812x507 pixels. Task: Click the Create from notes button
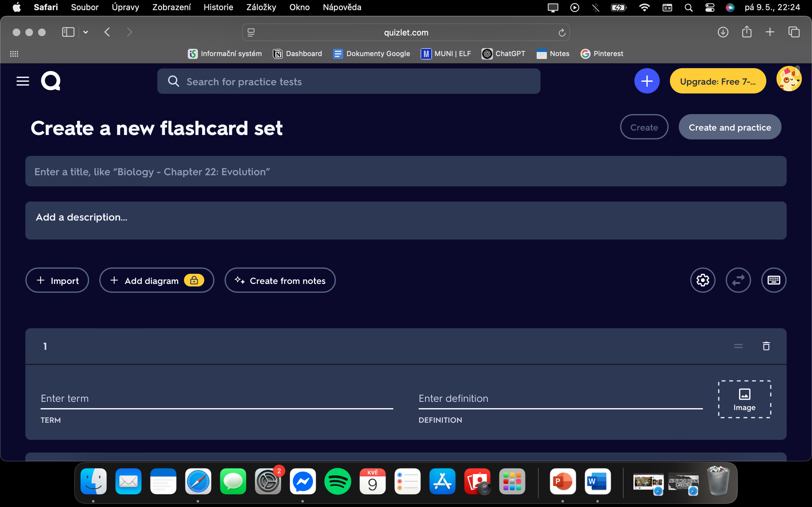[x=280, y=280]
